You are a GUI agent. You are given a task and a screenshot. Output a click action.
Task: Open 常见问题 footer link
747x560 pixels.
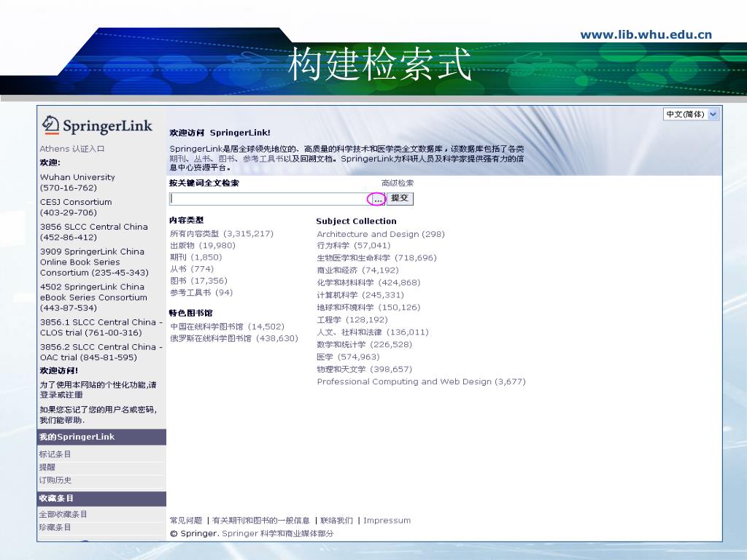click(x=186, y=520)
